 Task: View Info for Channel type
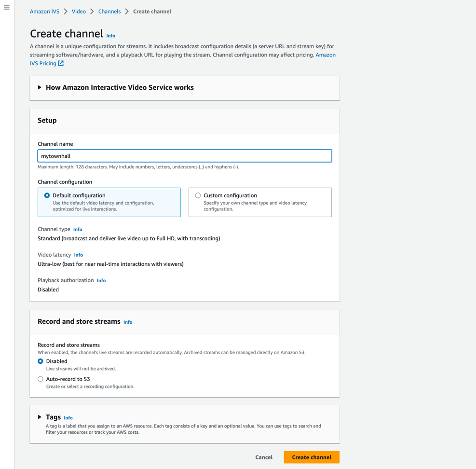click(77, 229)
